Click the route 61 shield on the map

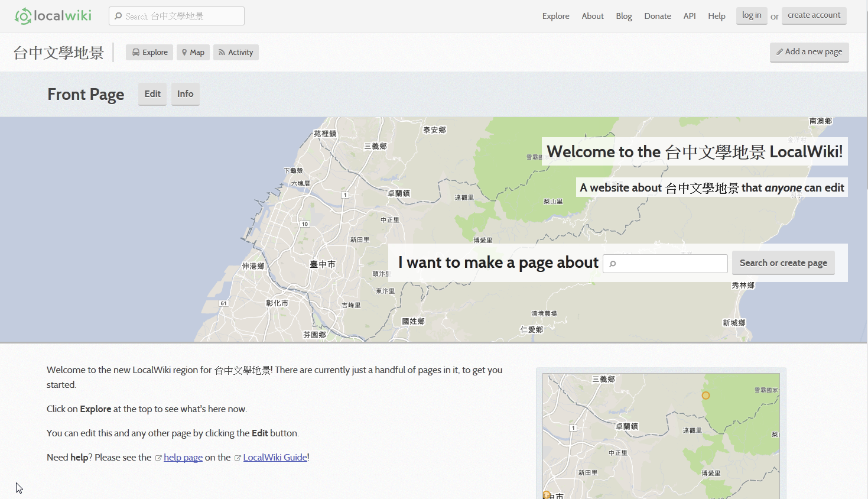click(223, 303)
